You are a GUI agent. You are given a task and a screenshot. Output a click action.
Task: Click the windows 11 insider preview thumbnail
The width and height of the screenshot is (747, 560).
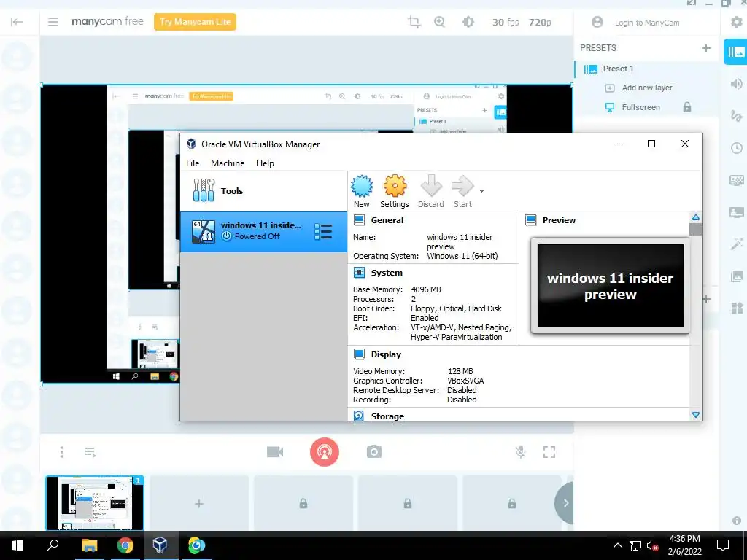611,285
